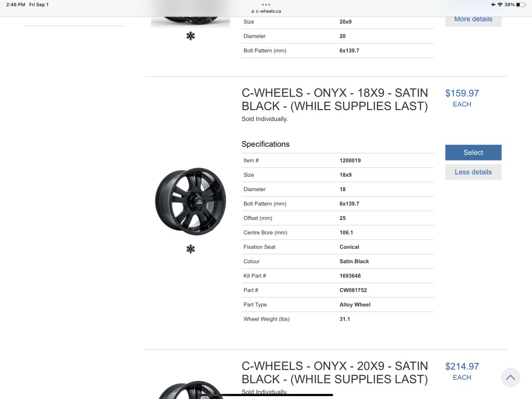Click the Alloy Wheel part type value
Viewport: 532px width, 399px height.
click(355, 305)
